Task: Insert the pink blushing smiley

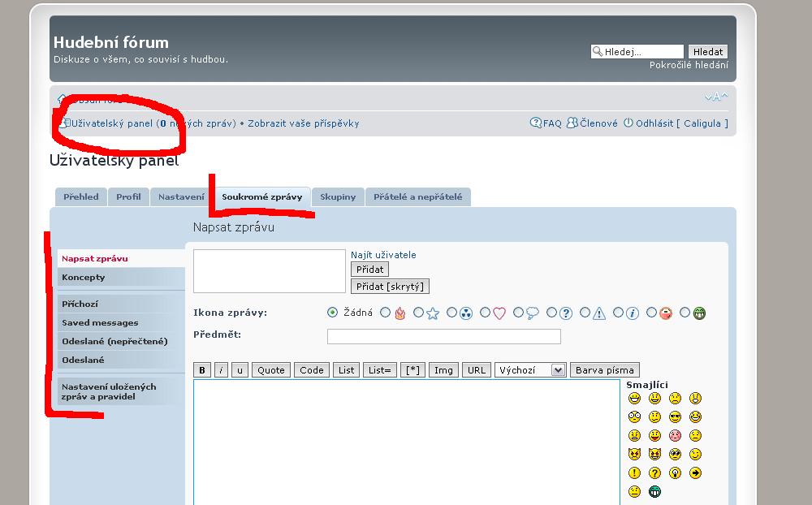Action: click(x=675, y=436)
